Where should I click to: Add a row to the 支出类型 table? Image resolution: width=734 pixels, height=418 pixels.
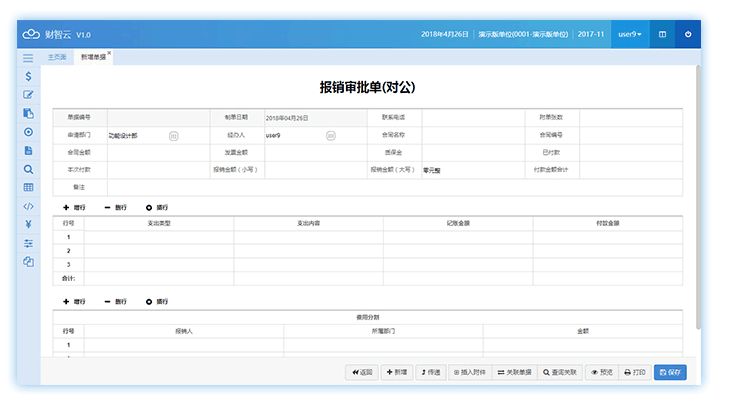(x=74, y=207)
